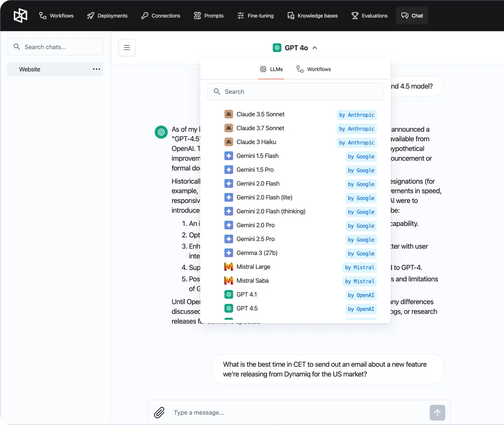
Task: Open the Workflows nav item
Action: [56, 16]
